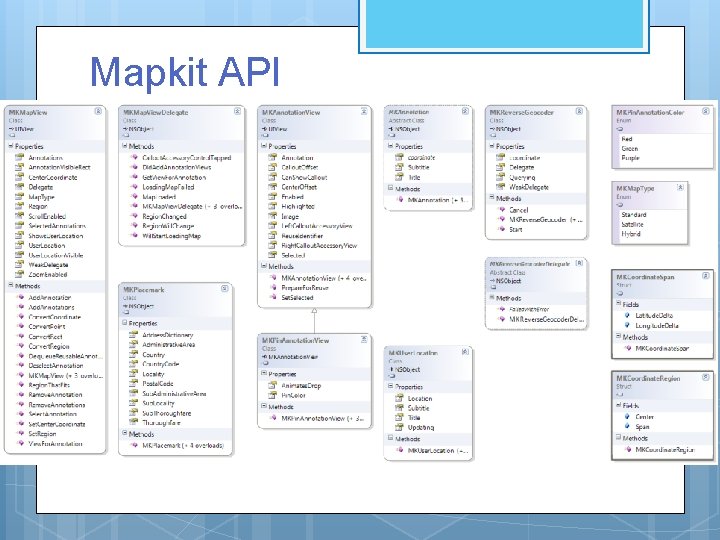Collapse the MKMapView class box with its chevron
Image resolution: width=720 pixels, height=540 pixels.
point(98,111)
